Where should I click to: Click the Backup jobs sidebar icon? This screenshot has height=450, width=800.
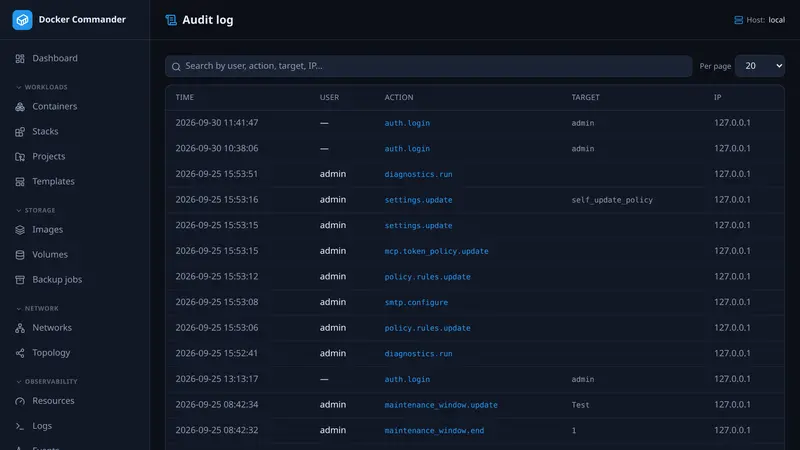20,280
